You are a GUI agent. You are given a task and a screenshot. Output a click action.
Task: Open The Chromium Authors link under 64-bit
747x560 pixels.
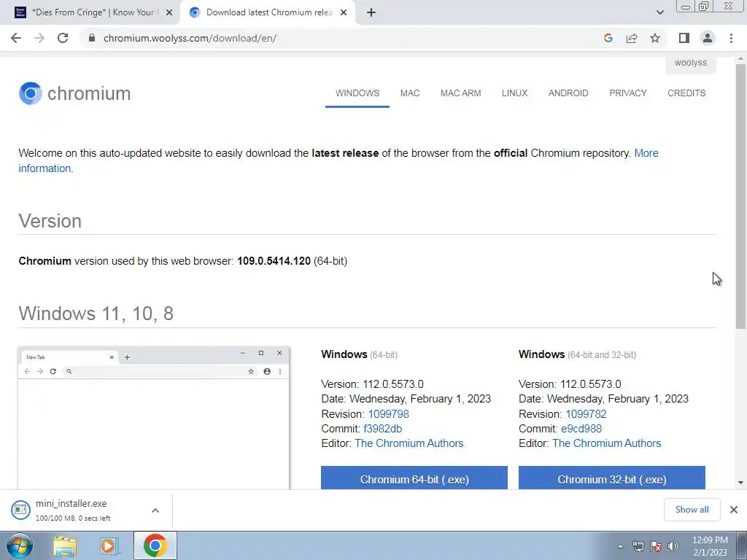409,443
